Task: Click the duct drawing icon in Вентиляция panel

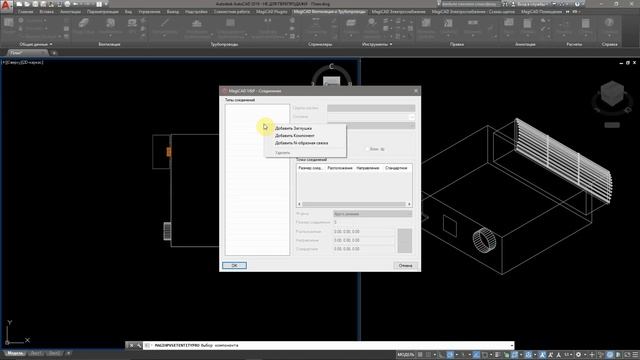Action: (84, 23)
